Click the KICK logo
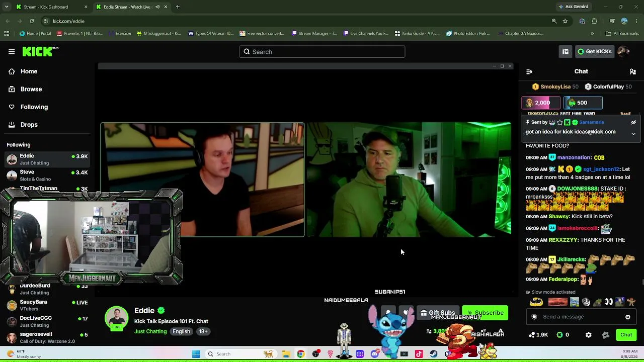Viewport: 644px width, 362px height. click(40, 51)
